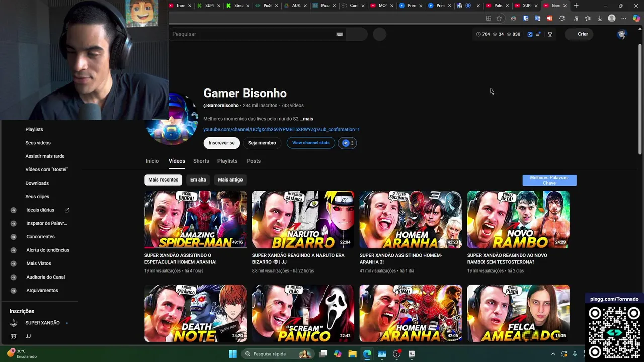This screenshot has height=362, width=644.
Task: Open the Edge Copilot icon
Action: tap(636, 18)
